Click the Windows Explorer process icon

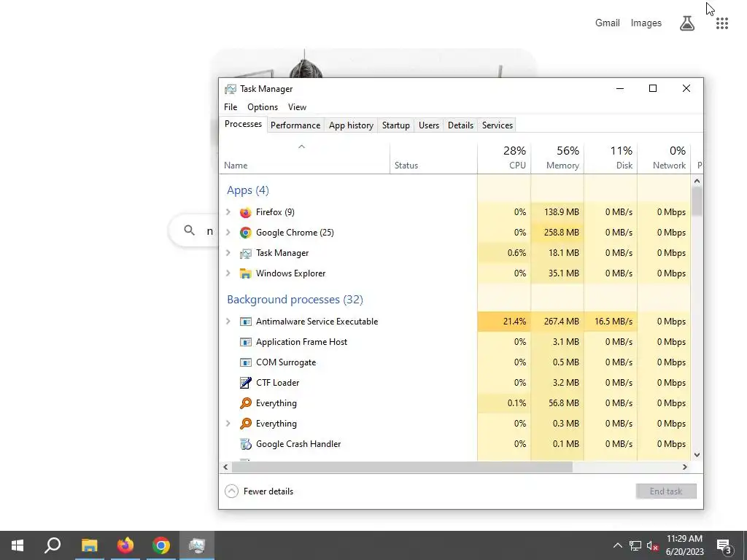click(x=245, y=273)
